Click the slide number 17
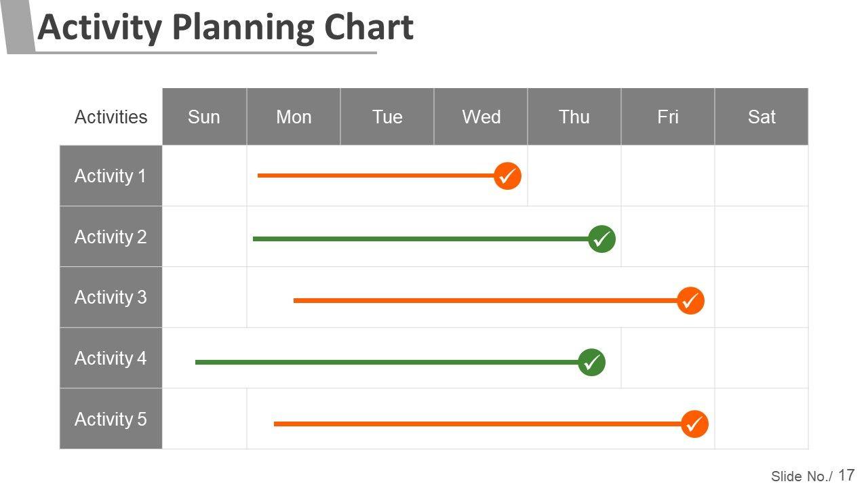The image size is (868, 488). pos(846,475)
